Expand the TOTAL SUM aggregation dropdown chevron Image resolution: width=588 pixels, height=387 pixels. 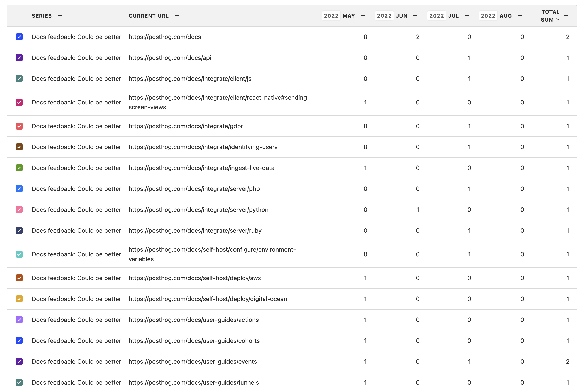[557, 20]
